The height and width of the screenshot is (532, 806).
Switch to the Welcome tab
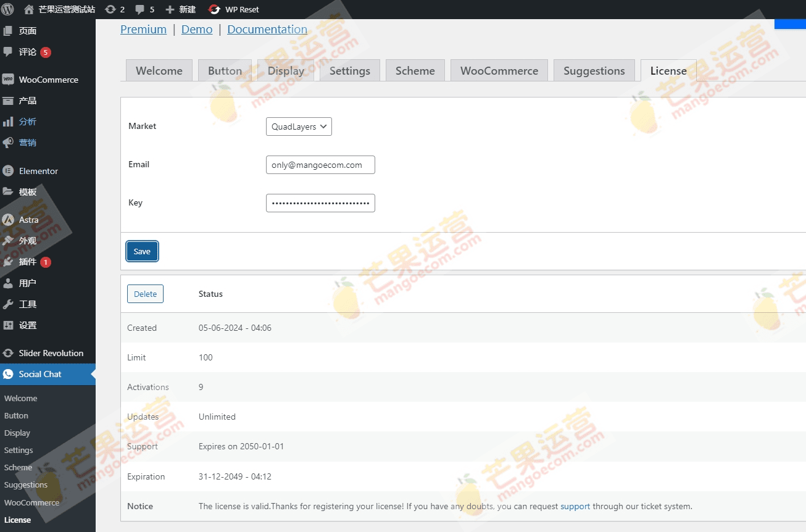pos(159,70)
